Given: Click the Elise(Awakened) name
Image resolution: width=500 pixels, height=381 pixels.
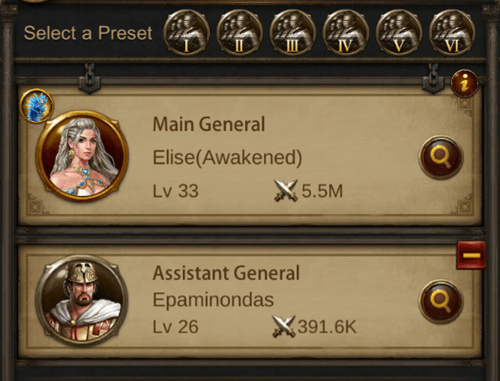Looking at the screenshot, I should (x=227, y=157).
